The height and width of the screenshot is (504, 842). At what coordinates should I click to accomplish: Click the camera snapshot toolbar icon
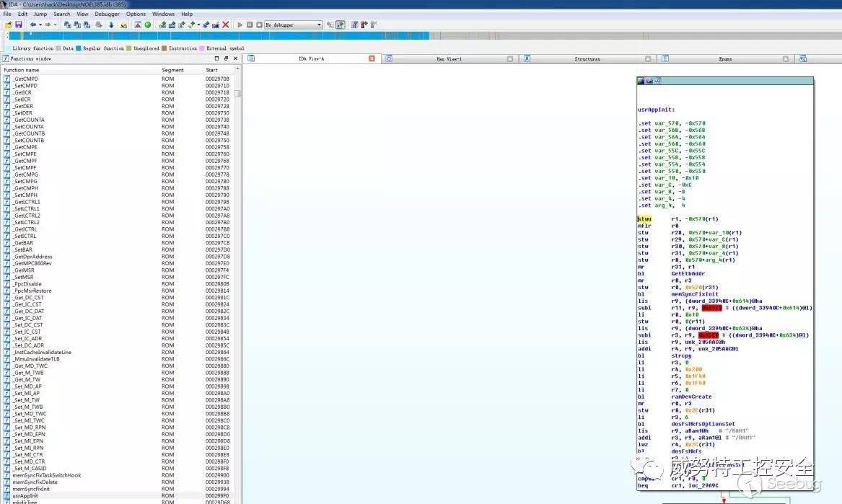(x=215, y=25)
